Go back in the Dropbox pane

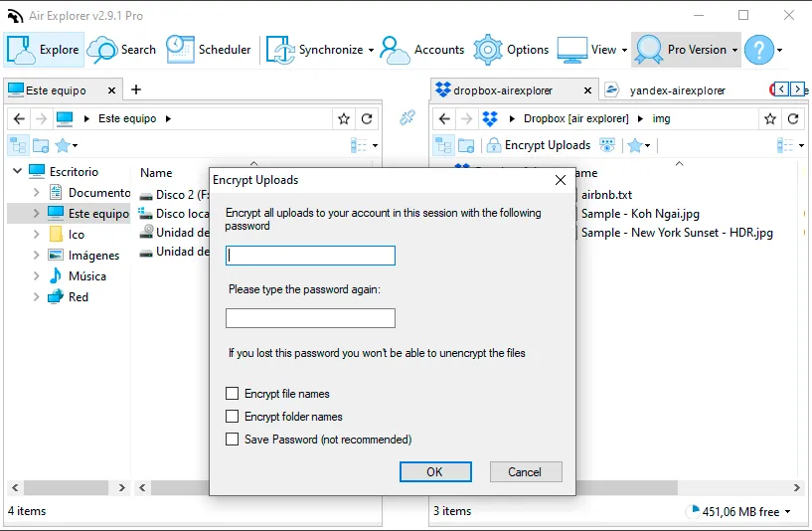(x=444, y=119)
